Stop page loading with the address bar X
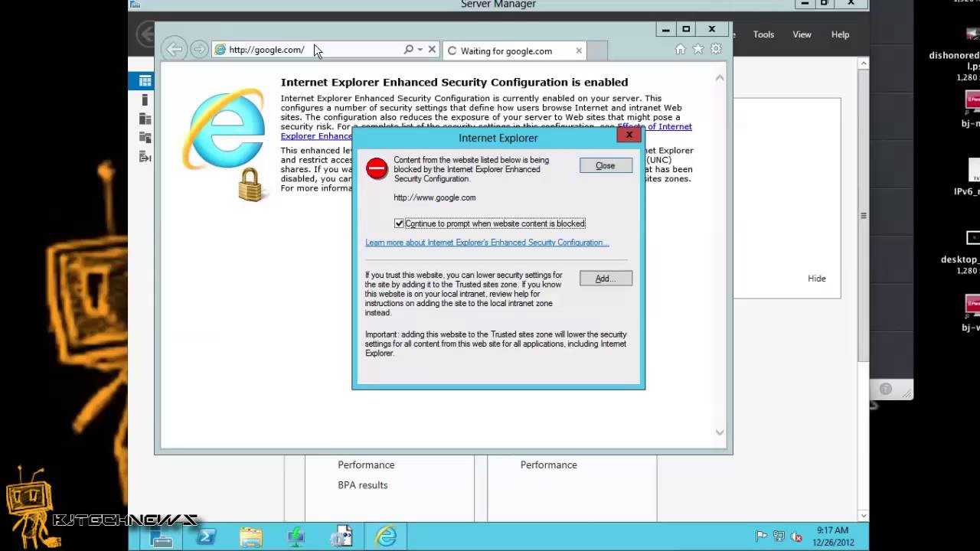 click(432, 49)
